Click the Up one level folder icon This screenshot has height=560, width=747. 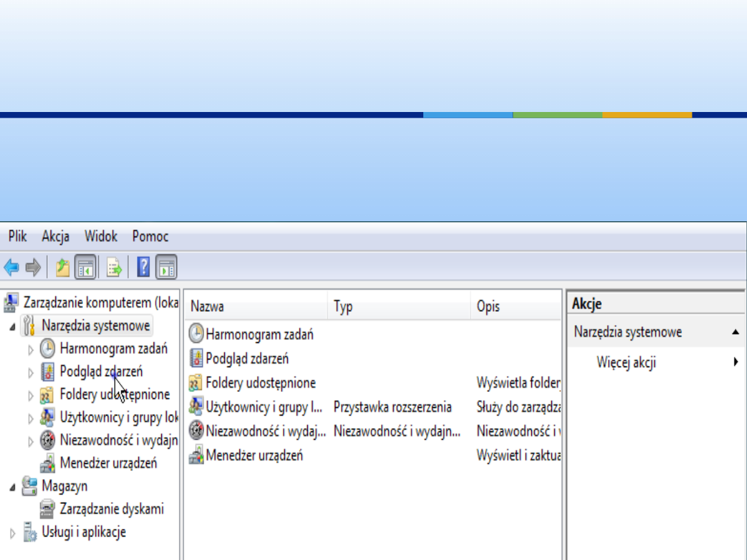point(62,267)
